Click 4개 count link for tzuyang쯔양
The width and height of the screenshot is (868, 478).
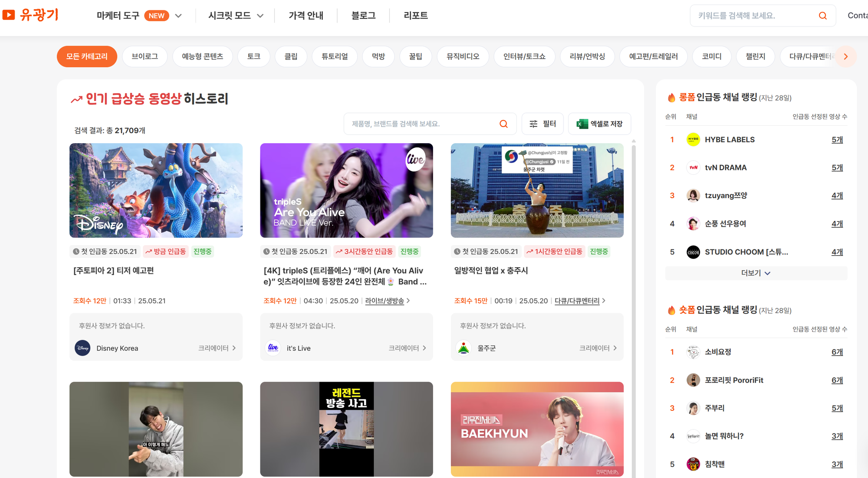[x=837, y=196]
